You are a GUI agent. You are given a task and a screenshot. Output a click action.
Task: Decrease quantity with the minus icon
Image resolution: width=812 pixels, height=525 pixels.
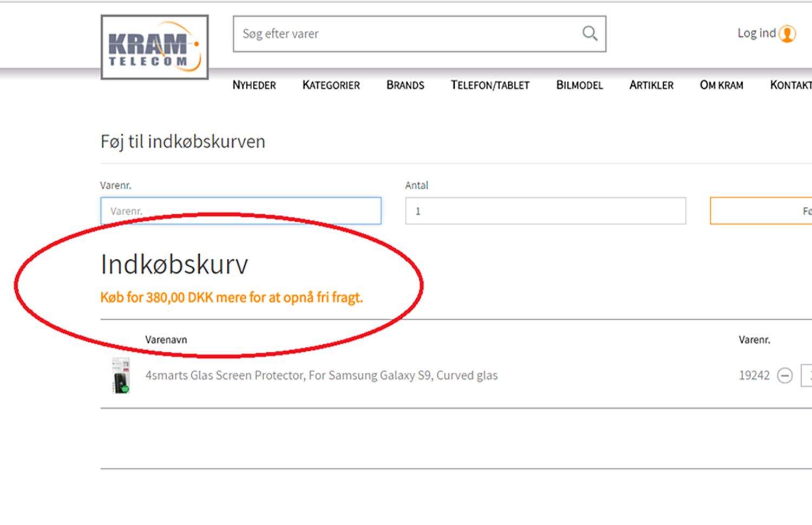click(x=784, y=375)
